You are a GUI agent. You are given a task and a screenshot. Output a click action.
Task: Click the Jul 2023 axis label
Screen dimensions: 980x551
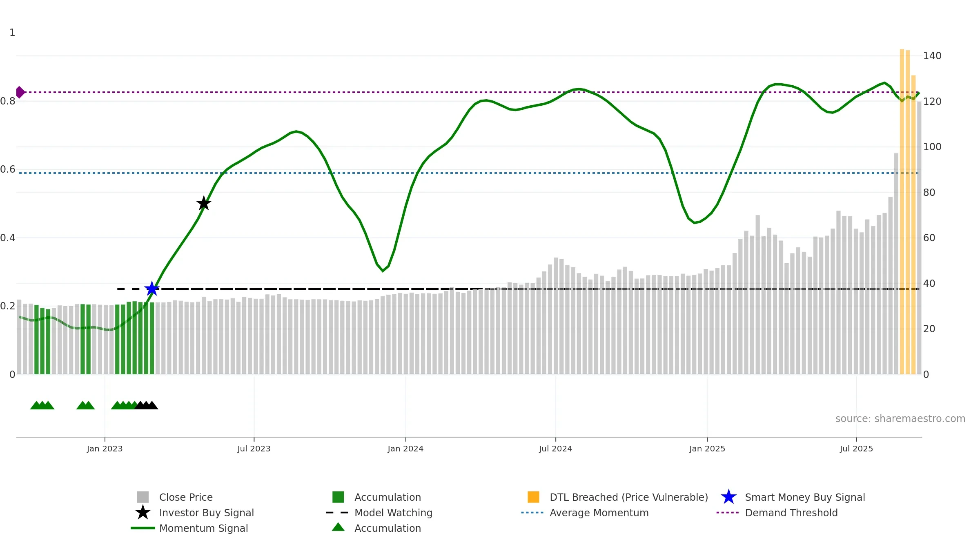(254, 449)
